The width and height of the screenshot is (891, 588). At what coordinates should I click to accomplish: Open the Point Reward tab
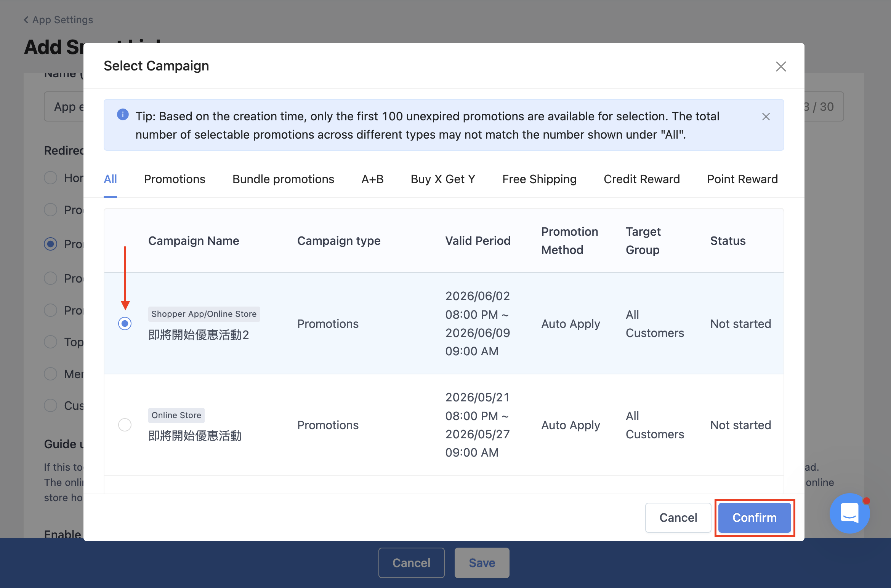(742, 179)
